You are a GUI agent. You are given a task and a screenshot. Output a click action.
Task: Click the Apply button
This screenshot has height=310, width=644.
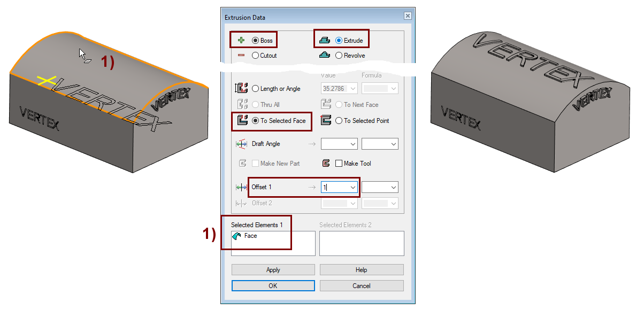(273, 270)
